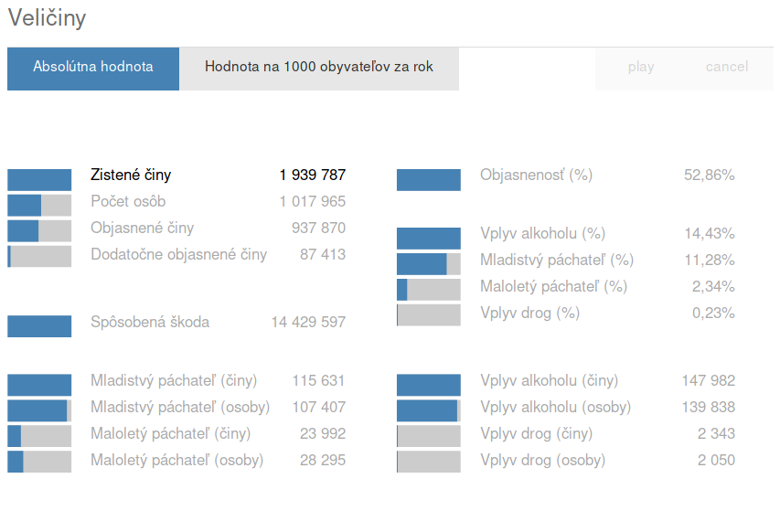This screenshot has width=780, height=532.
Task: Click bar beside Mladistvý páchateľ (%)
Action: point(428,264)
